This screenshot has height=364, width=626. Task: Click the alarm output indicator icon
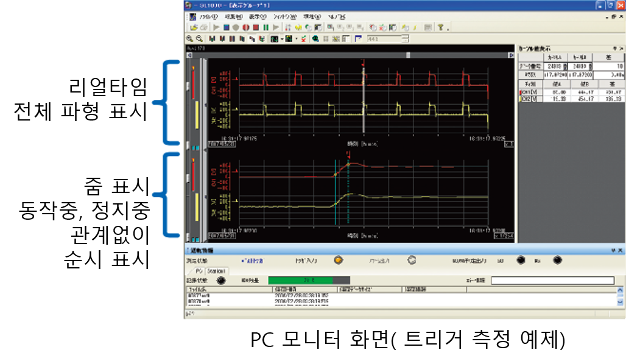412,261
